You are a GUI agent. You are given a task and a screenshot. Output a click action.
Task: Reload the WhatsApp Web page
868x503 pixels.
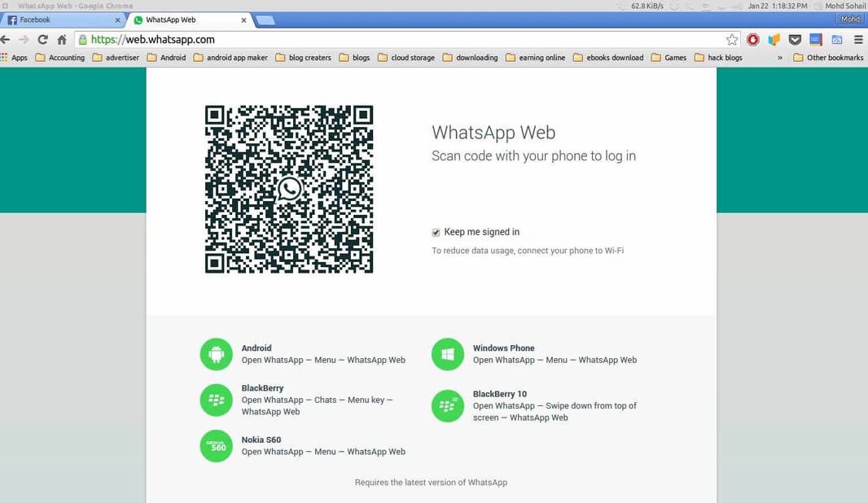(42, 39)
